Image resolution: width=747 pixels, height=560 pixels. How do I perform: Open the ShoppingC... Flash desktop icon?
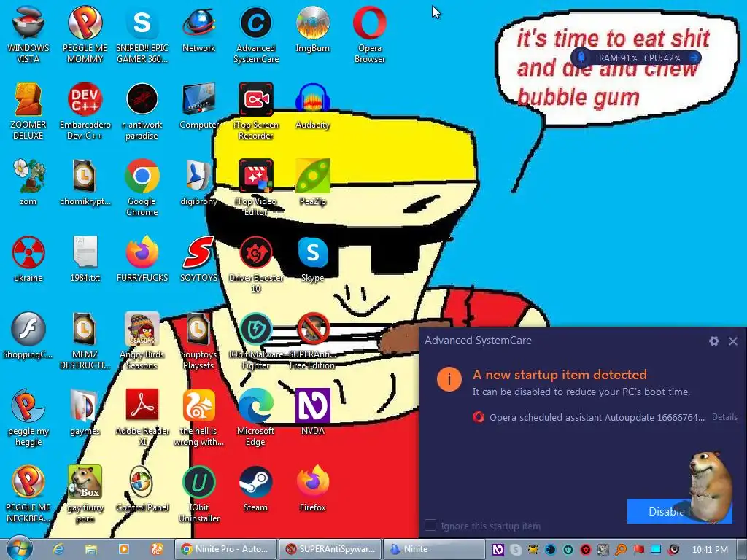28,336
